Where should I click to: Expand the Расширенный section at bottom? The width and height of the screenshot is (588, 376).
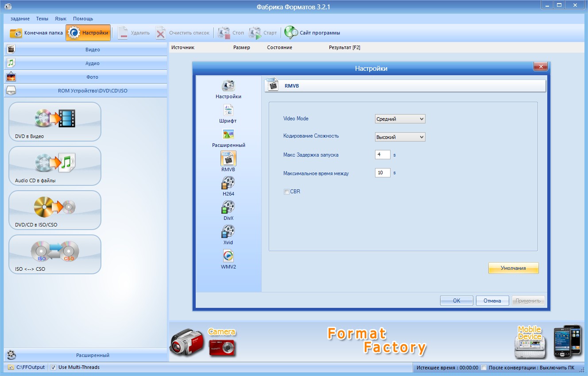[85, 355]
